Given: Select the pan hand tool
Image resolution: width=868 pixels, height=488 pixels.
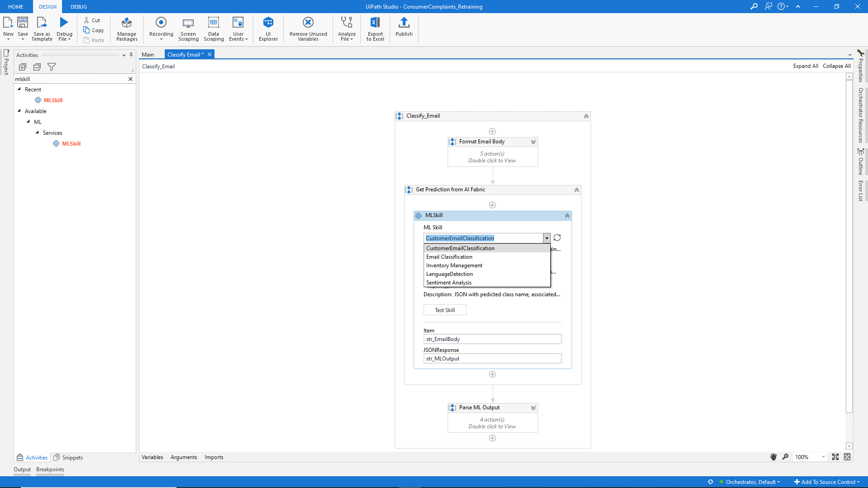Looking at the screenshot, I should (773, 457).
